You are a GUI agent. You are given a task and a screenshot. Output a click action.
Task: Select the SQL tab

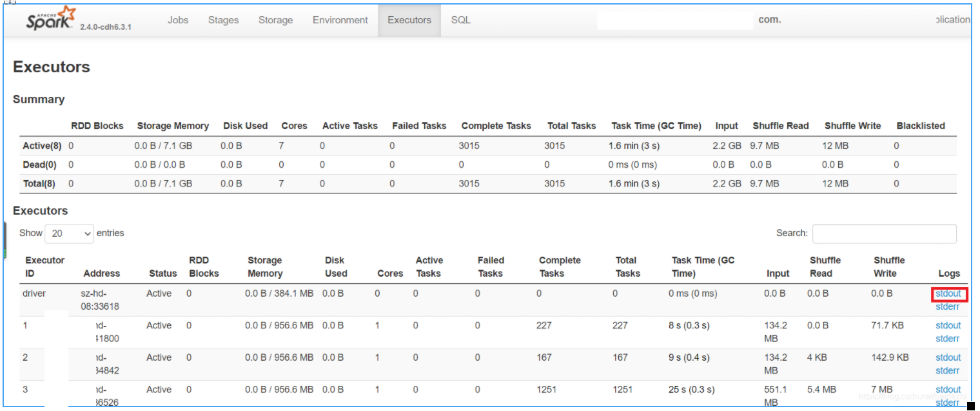pyautogui.click(x=460, y=20)
